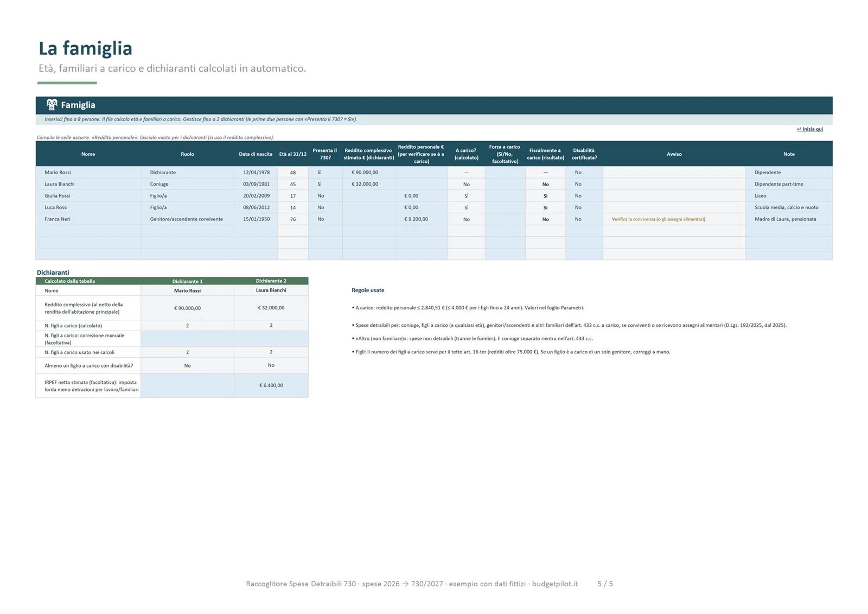The image size is (868, 614).
Task: Click the 'Regole usate' heading
Action: 368,290
